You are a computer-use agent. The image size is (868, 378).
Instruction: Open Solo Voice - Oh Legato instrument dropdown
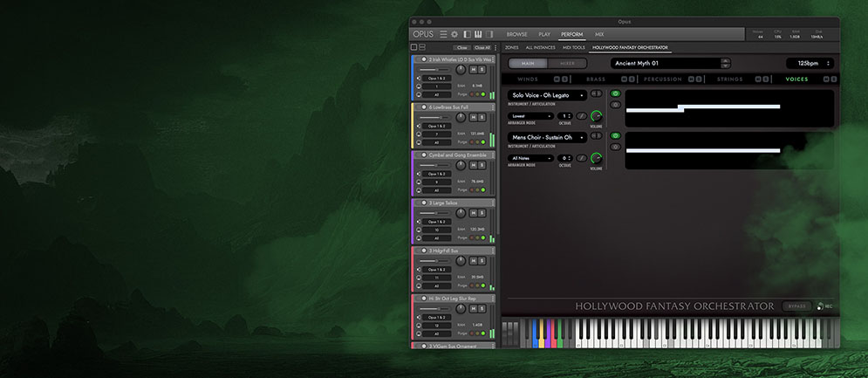tap(547, 95)
